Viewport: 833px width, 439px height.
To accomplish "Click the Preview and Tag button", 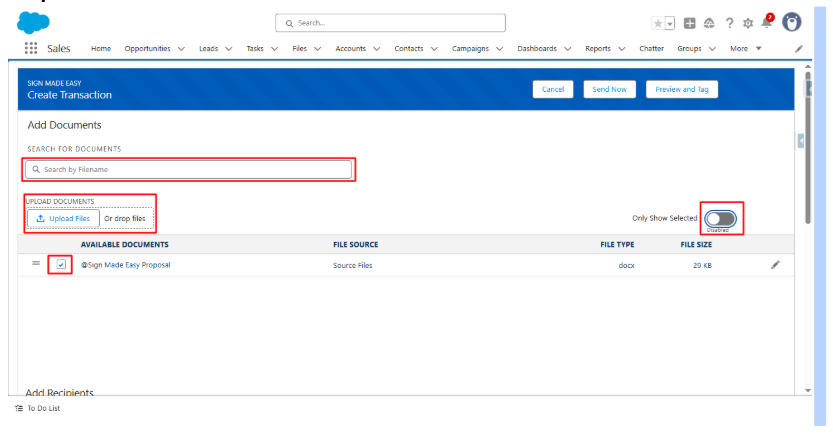I will click(682, 89).
